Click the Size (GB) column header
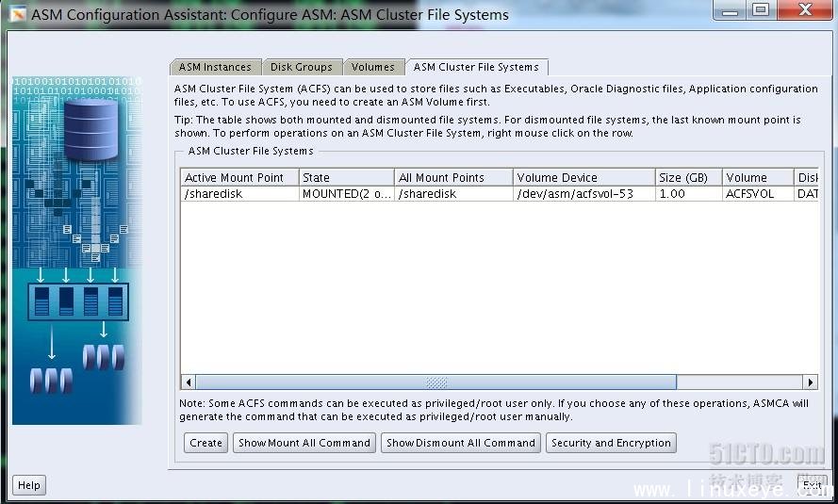838x504 pixels. coord(688,177)
